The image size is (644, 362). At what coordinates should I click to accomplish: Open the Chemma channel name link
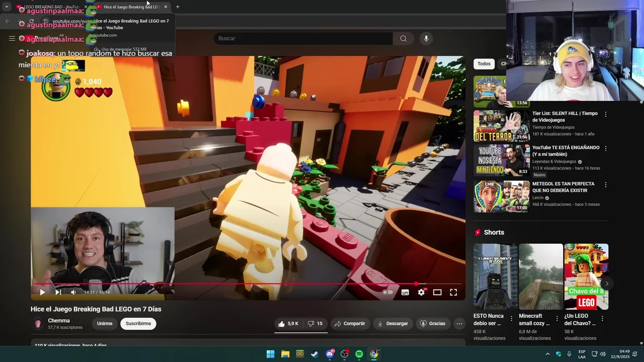point(59,321)
